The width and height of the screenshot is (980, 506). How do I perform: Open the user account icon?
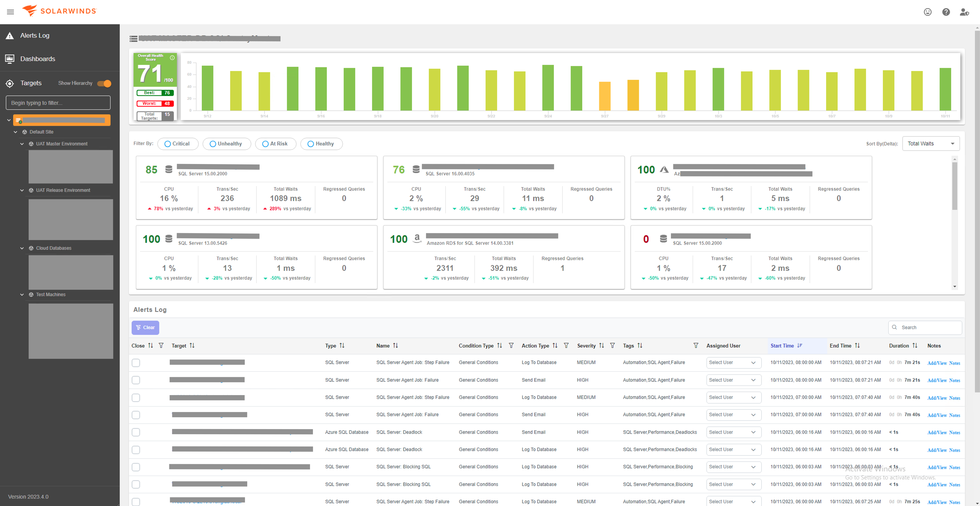point(964,12)
